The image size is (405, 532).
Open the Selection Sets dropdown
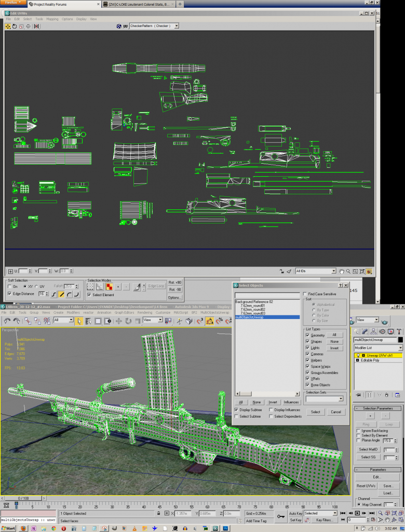(x=341, y=399)
